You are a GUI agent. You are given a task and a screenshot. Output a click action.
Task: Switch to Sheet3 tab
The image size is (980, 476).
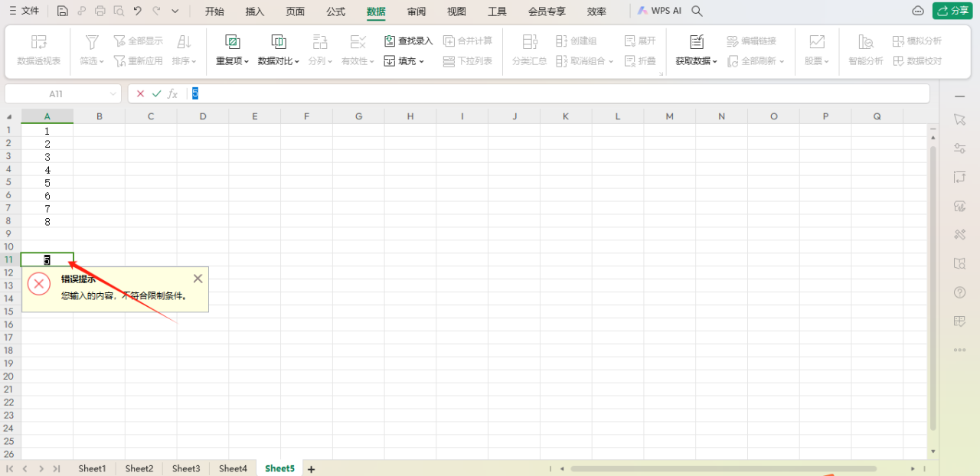coord(186,468)
